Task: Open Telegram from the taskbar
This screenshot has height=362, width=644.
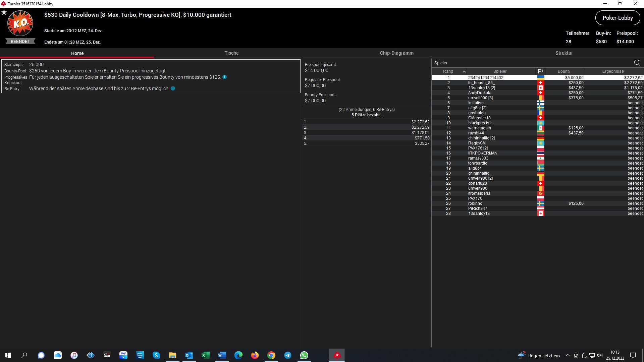Action: click(287, 355)
